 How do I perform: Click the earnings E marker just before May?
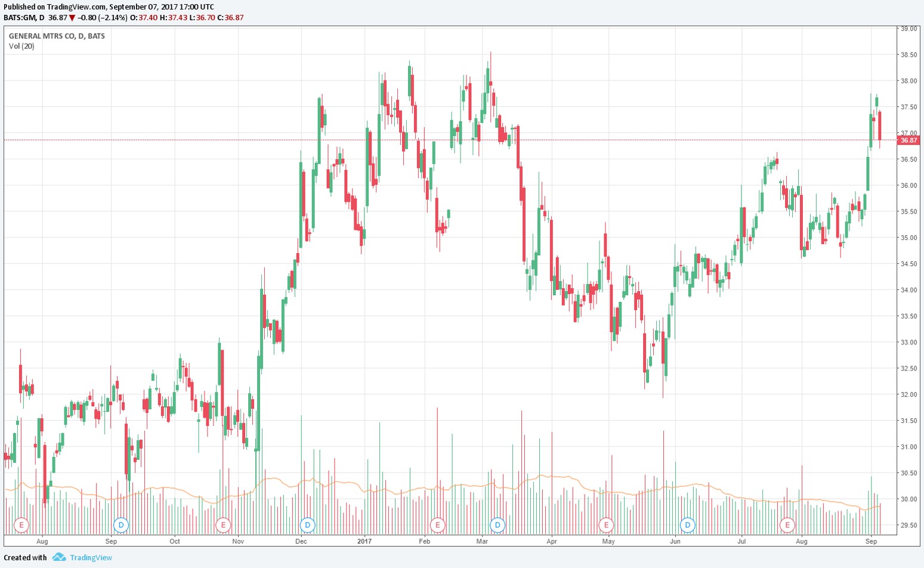(606, 525)
